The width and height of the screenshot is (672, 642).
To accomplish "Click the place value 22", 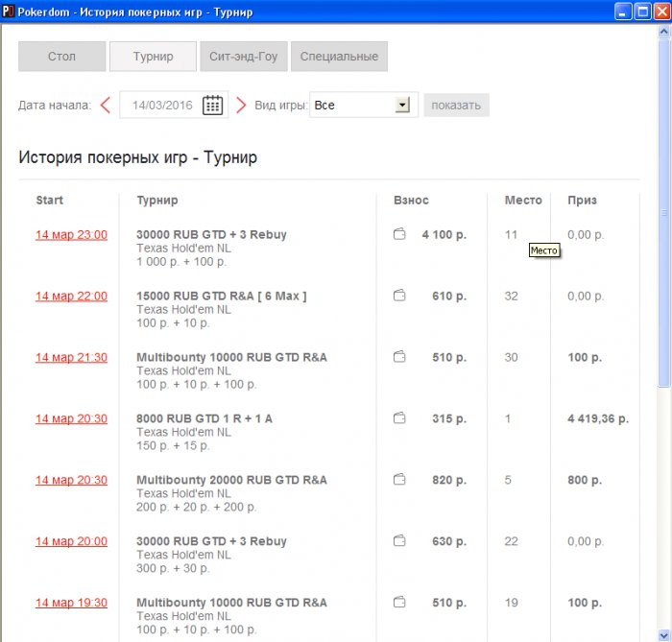I will (512, 541).
